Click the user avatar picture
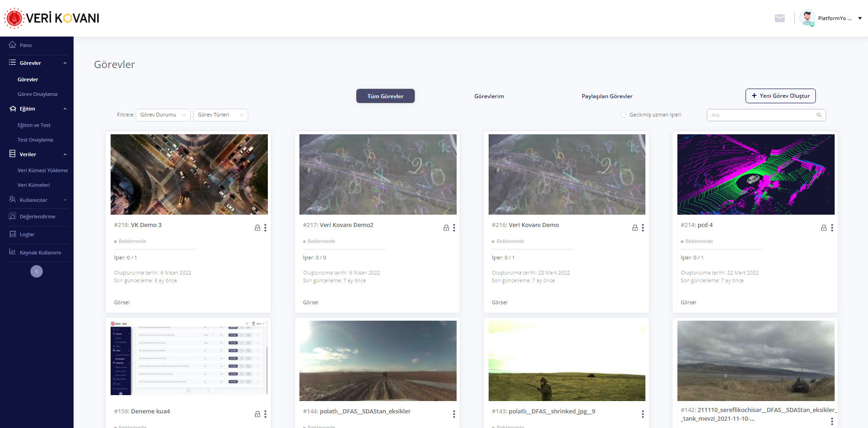Screen dimensions: 868x428 pyautogui.click(x=807, y=18)
